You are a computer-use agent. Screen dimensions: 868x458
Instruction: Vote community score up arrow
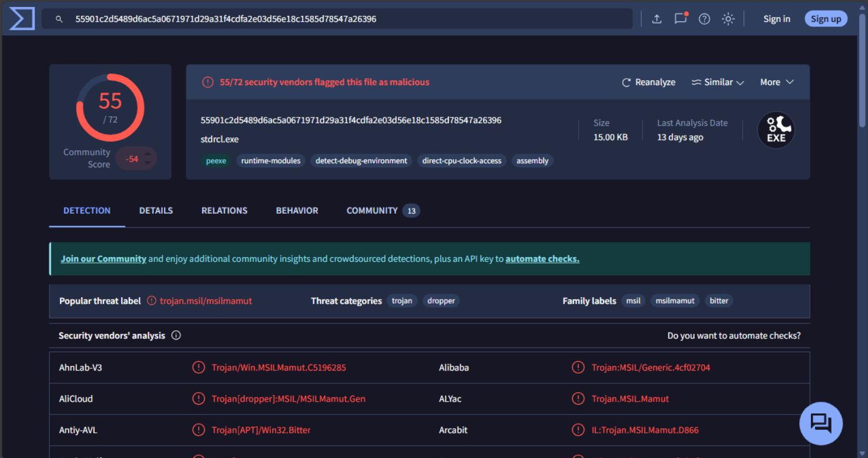coord(148,154)
